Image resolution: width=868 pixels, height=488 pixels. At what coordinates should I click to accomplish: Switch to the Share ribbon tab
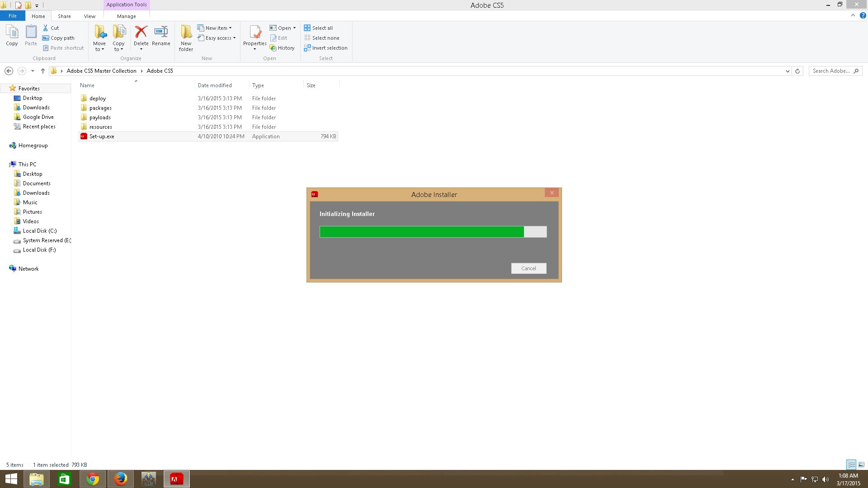point(64,16)
